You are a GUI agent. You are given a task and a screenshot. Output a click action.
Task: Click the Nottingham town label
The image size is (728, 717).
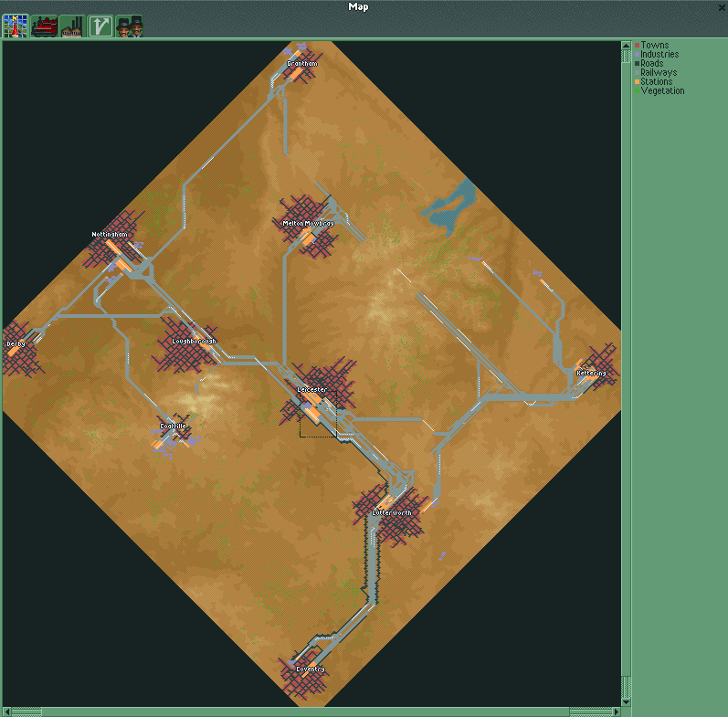tap(110, 235)
